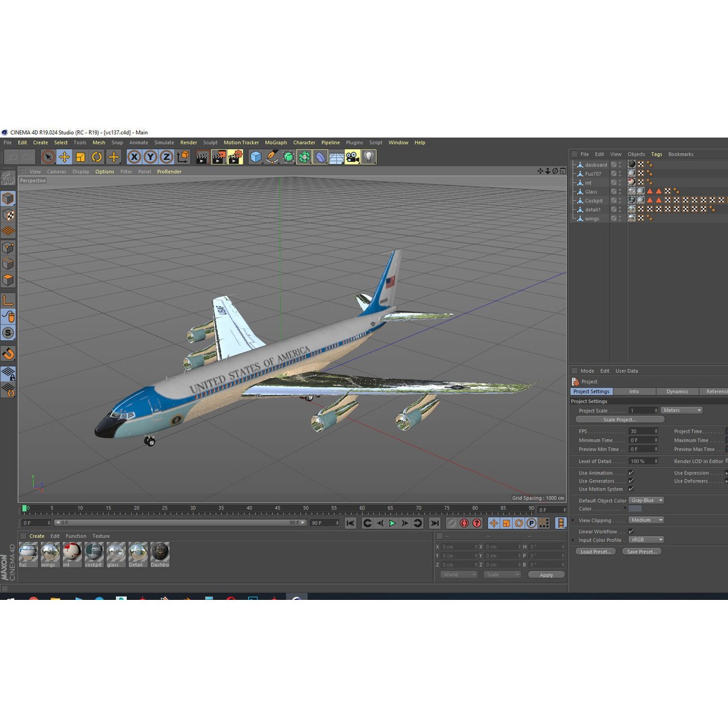Viewport: 728px width, 728px height.
Task: Click the coordinate system cube icon
Action: [x=183, y=157]
